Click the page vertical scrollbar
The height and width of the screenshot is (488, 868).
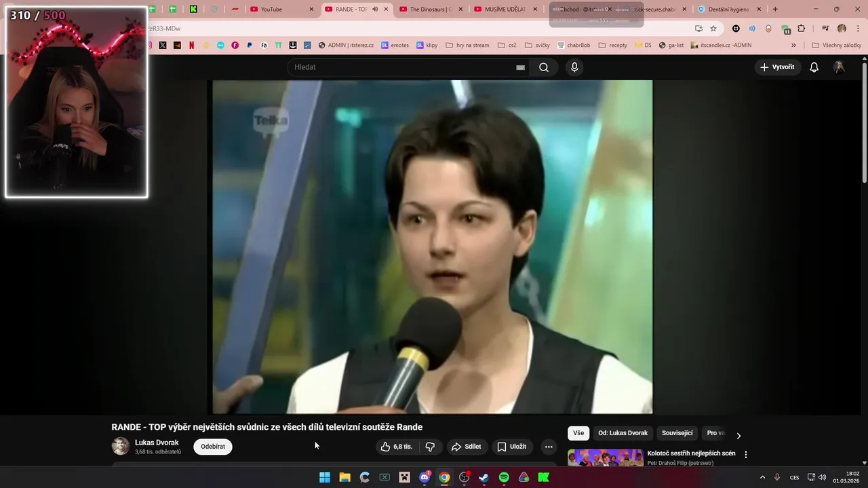click(865, 122)
